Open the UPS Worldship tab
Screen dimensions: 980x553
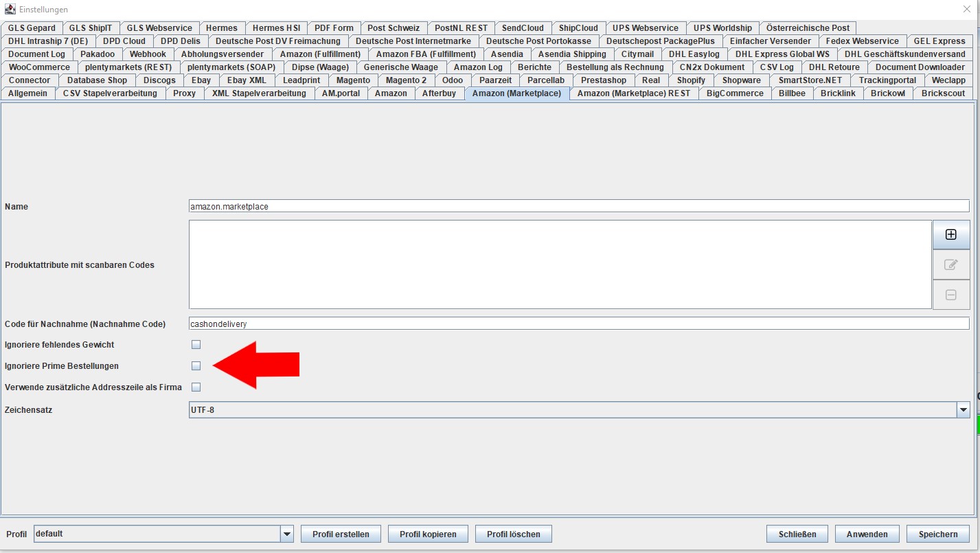pos(722,27)
